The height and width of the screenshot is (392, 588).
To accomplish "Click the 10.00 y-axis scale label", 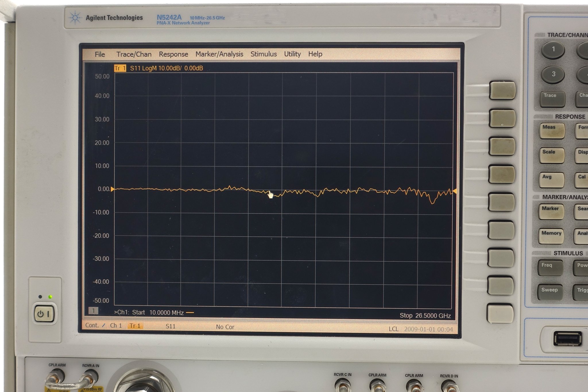I will point(102,166).
